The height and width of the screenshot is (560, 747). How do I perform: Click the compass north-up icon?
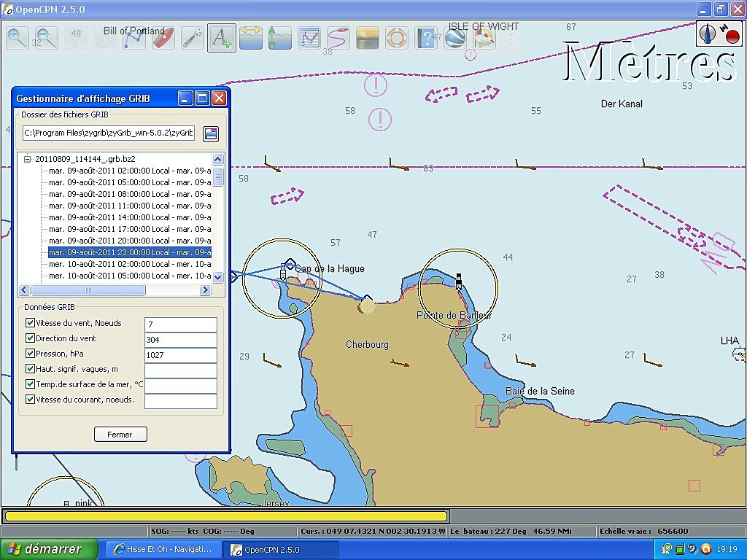tap(708, 34)
